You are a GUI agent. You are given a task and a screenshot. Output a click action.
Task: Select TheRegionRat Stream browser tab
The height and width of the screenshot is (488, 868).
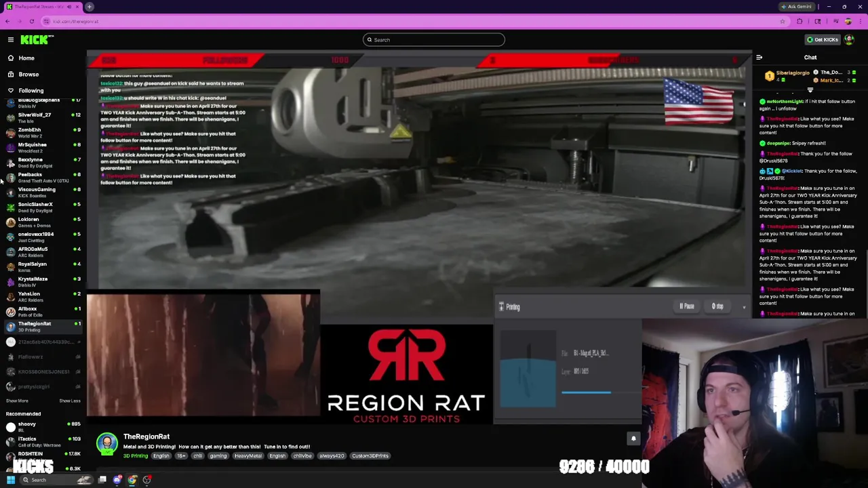click(x=42, y=7)
